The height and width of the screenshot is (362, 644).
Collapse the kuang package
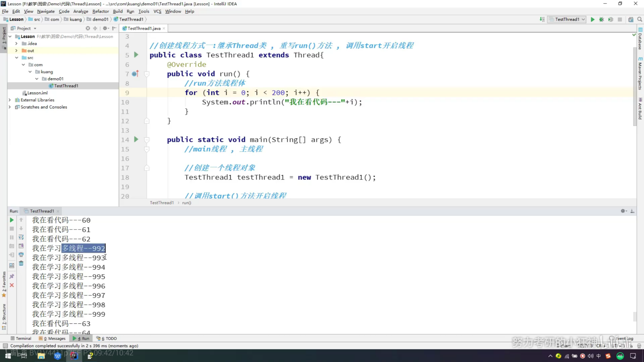tap(30, 72)
